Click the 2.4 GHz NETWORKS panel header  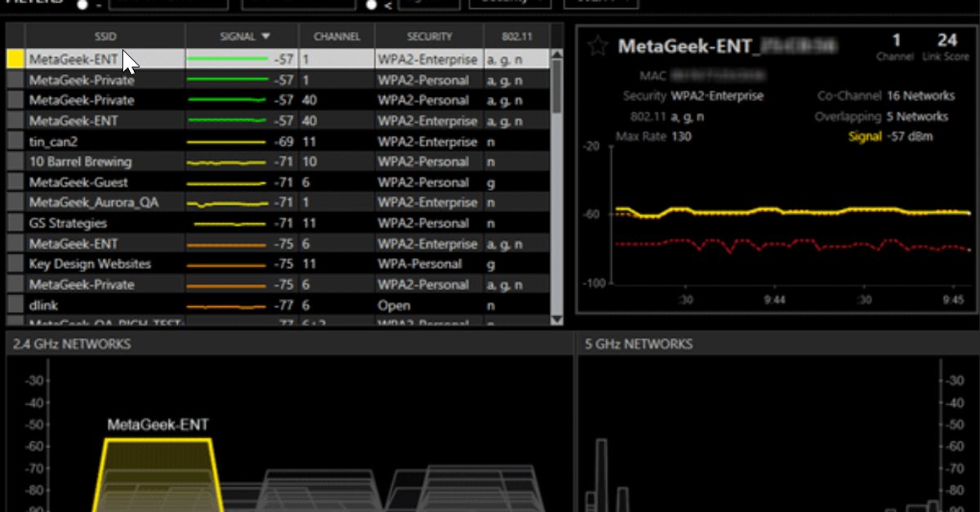tap(72, 344)
